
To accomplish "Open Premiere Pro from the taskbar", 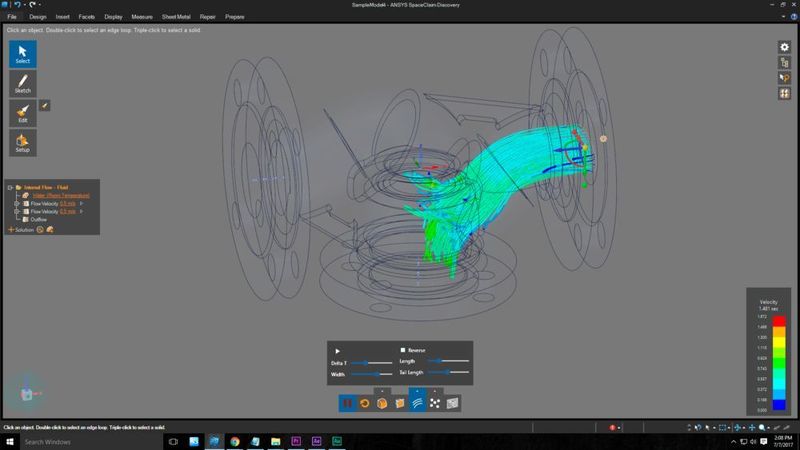I will 296,442.
